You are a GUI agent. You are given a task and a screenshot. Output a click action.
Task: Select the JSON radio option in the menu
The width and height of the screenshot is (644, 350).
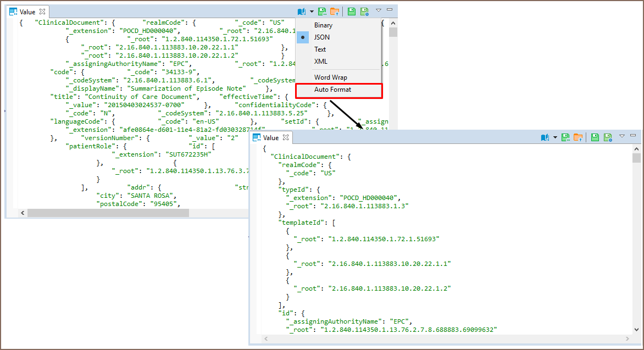pos(322,37)
